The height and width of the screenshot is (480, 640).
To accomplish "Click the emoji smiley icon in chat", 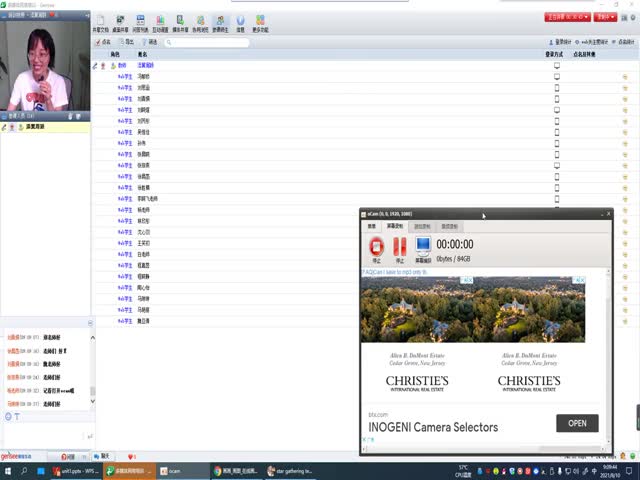I will pos(8,415).
